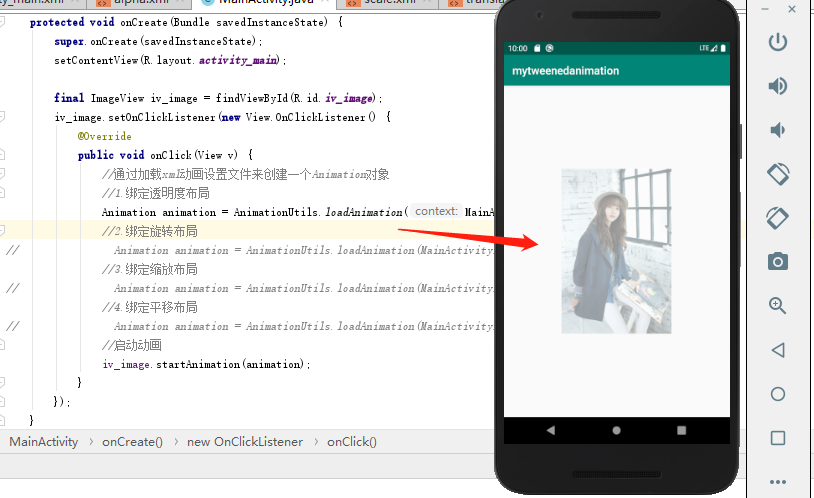Click emulator sidebar overview square icon
Screen dimensions: 814x498
pos(778,438)
